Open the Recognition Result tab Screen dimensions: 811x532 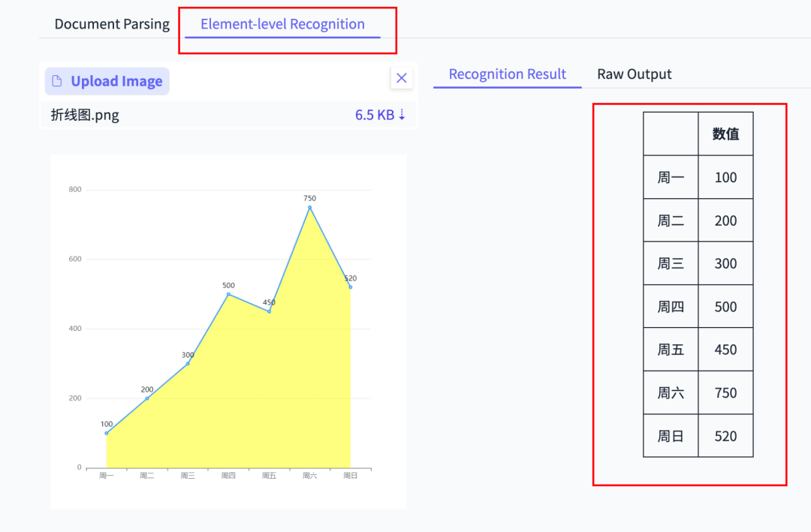coord(507,74)
